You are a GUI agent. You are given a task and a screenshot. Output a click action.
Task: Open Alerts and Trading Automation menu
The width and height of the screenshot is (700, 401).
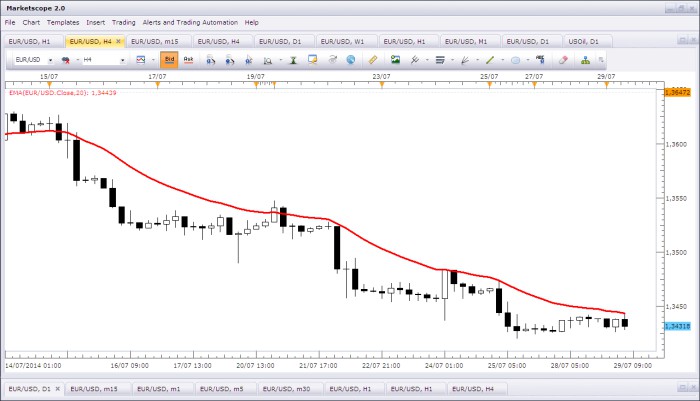pyautogui.click(x=190, y=22)
